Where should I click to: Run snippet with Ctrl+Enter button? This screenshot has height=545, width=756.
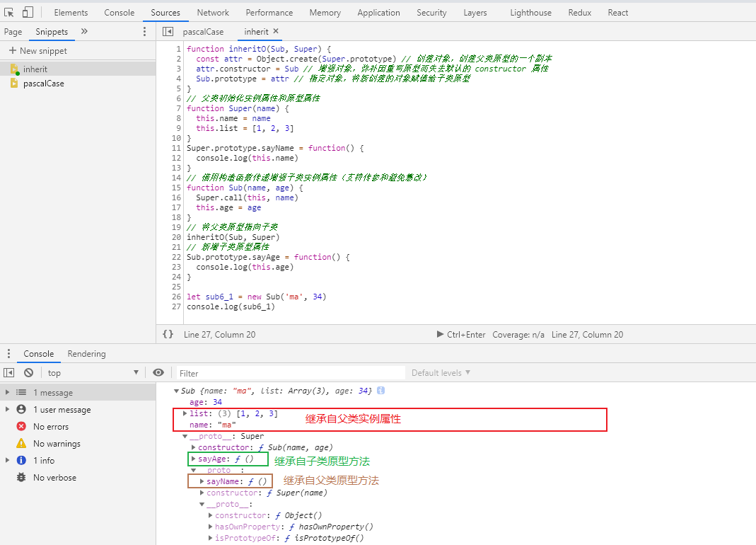tap(461, 335)
